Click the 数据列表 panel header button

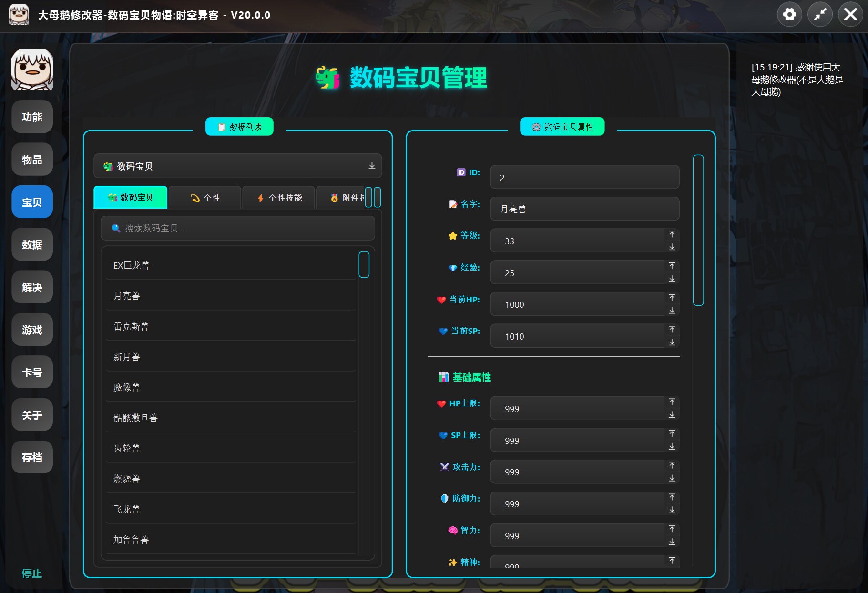239,127
